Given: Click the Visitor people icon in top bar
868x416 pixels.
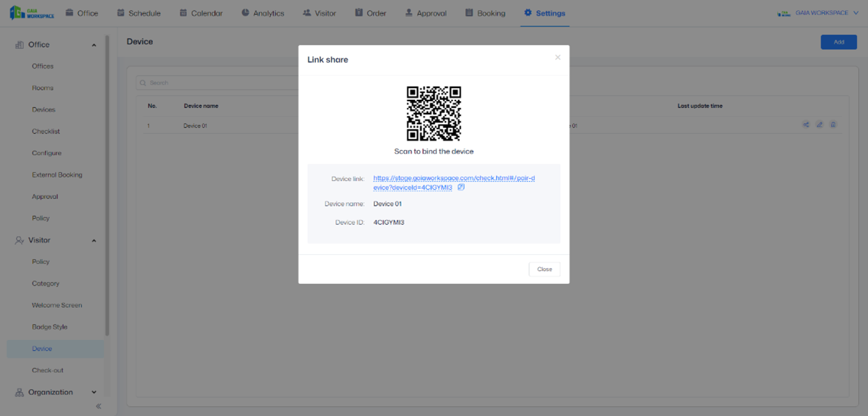Looking at the screenshot, I should tap(307, 13).
